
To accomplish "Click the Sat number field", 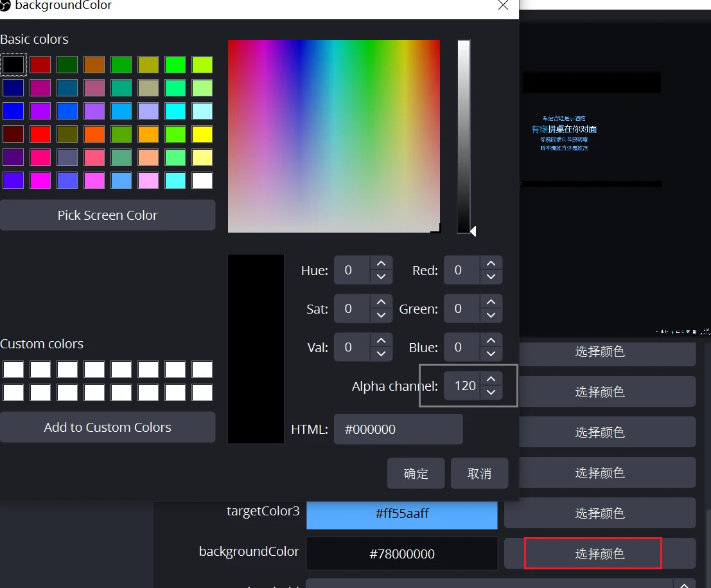I will 353,308.
